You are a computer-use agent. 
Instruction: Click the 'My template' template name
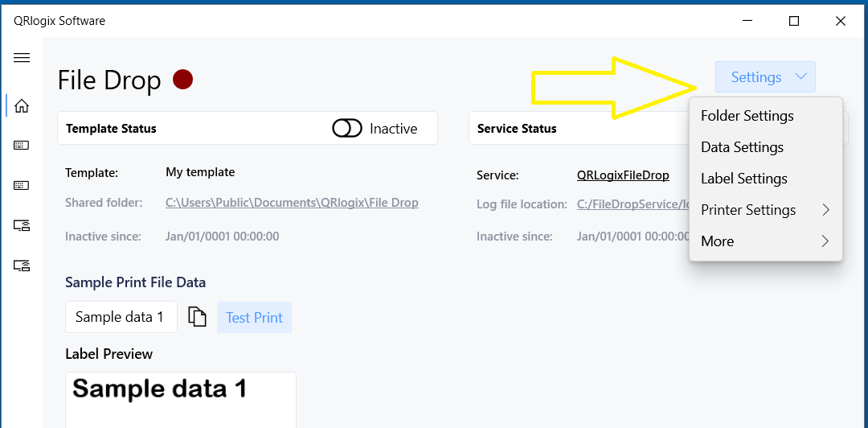[200, 172]
